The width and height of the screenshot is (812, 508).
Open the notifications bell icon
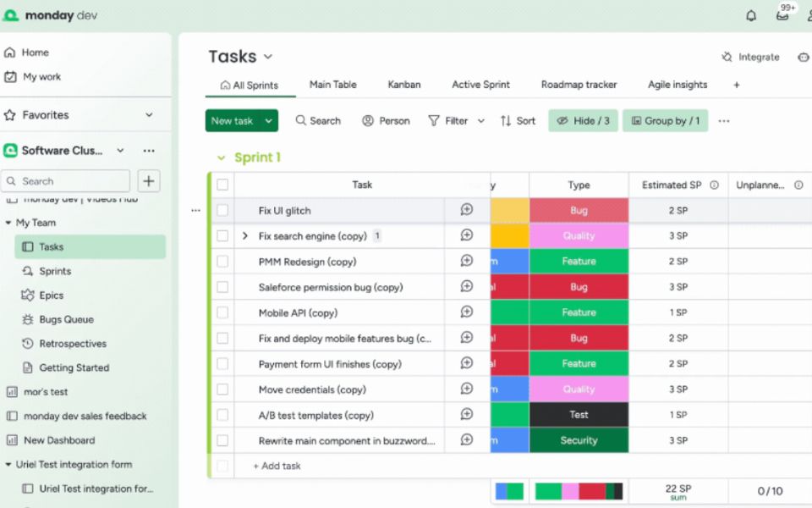[750, 15]
